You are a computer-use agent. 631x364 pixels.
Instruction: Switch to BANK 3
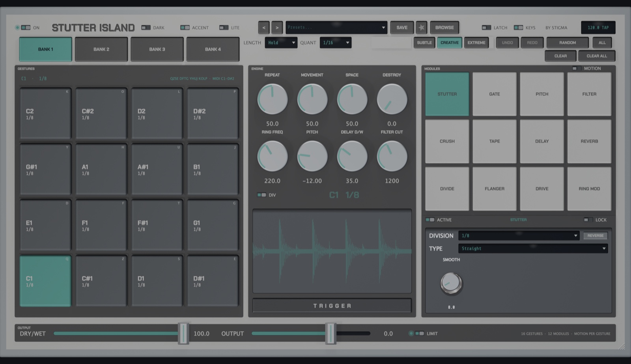[x=157, y=49]
